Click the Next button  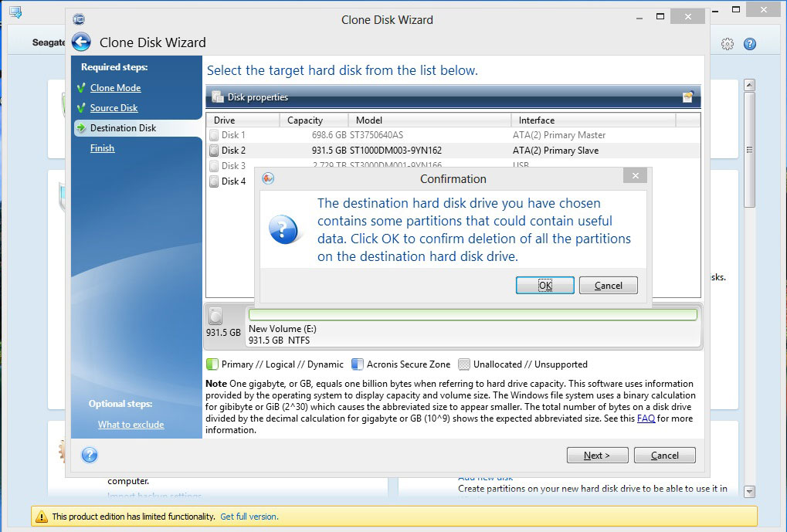coord(596,456)
